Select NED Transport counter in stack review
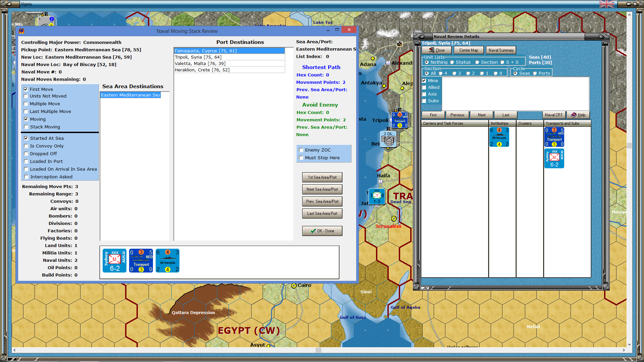The height and width of the screenshot is (362, 644). [141, 261]
